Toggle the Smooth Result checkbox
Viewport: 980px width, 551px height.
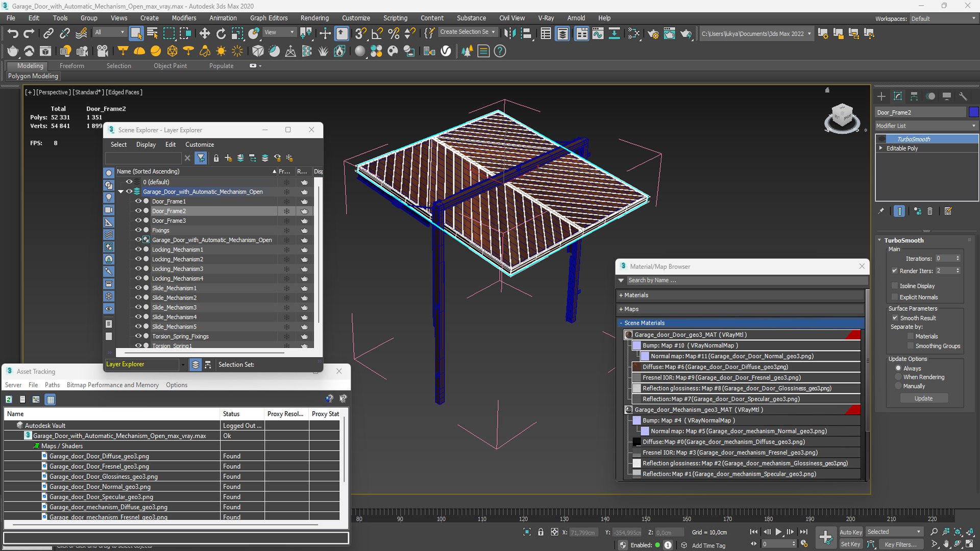[x=895, y=318]
